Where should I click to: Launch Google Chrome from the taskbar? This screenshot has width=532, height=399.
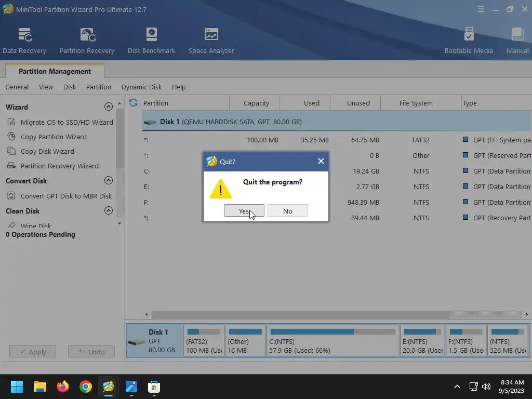(86, 387)
